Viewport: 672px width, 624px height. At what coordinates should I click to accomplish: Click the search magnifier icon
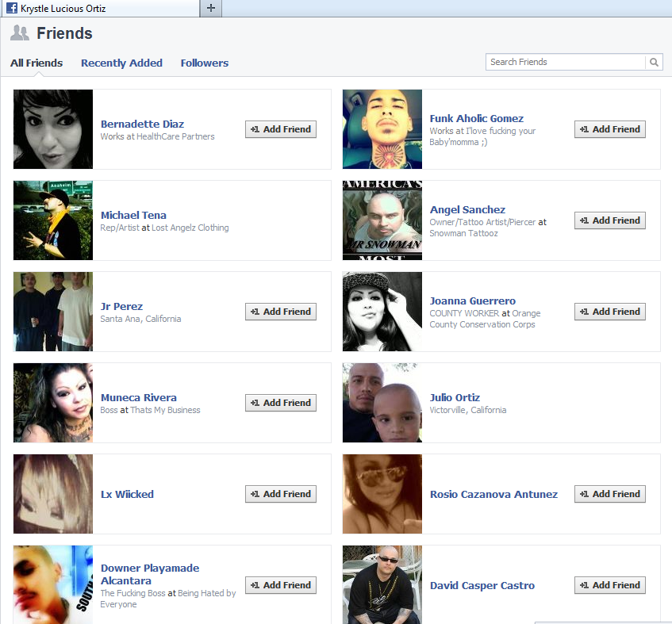tap(654, 62)
